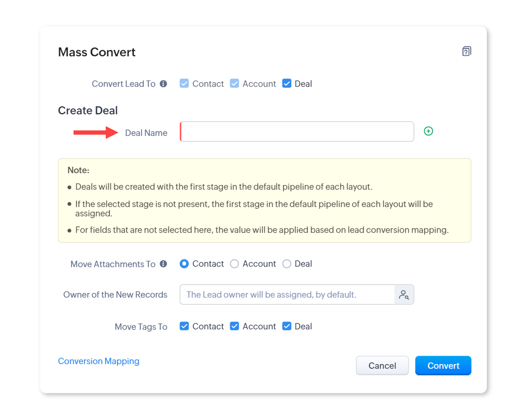Click info icon beside Convert Lead To
The width and height of the screenshot is (527, 420).
163,84
